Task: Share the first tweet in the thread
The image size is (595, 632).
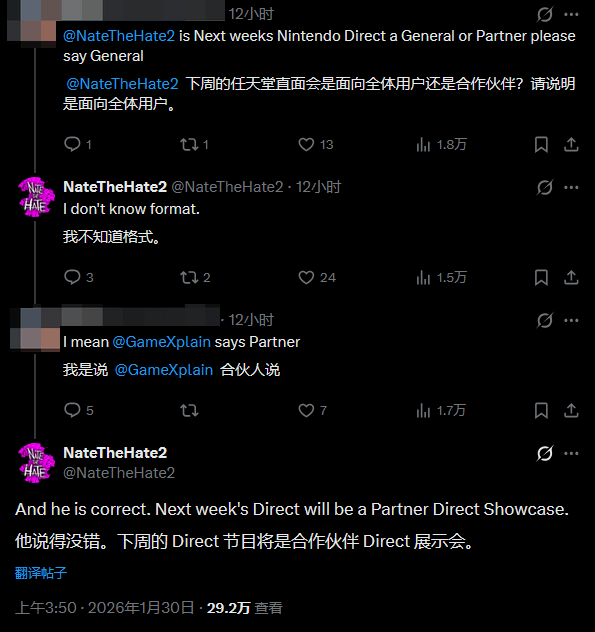Action: click(571, 144)
